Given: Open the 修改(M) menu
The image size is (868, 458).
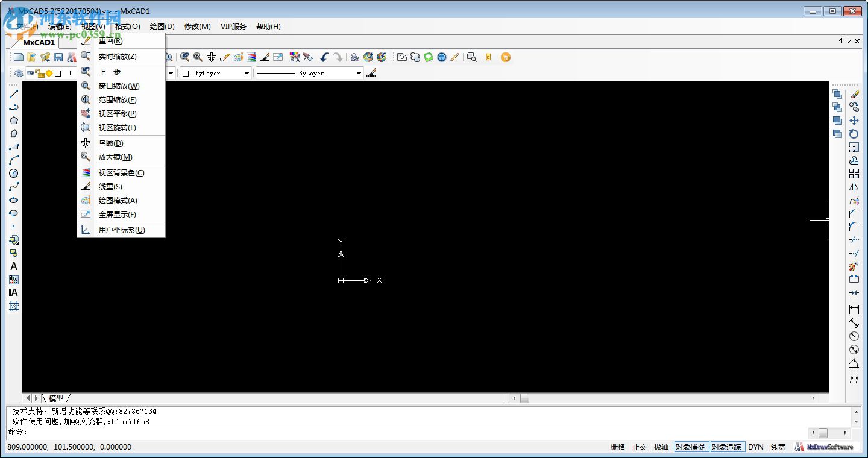Looking at the screenshot, I should pyautogui.click(x=198, y=27).
